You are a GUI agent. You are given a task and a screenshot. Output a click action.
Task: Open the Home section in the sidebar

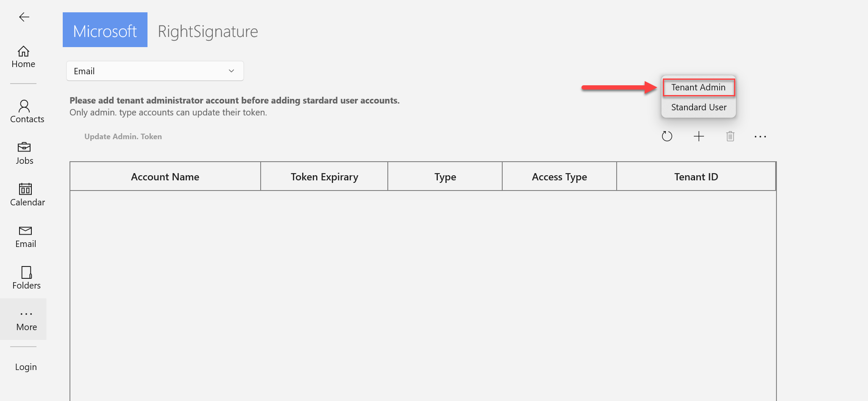pos(23,57)
